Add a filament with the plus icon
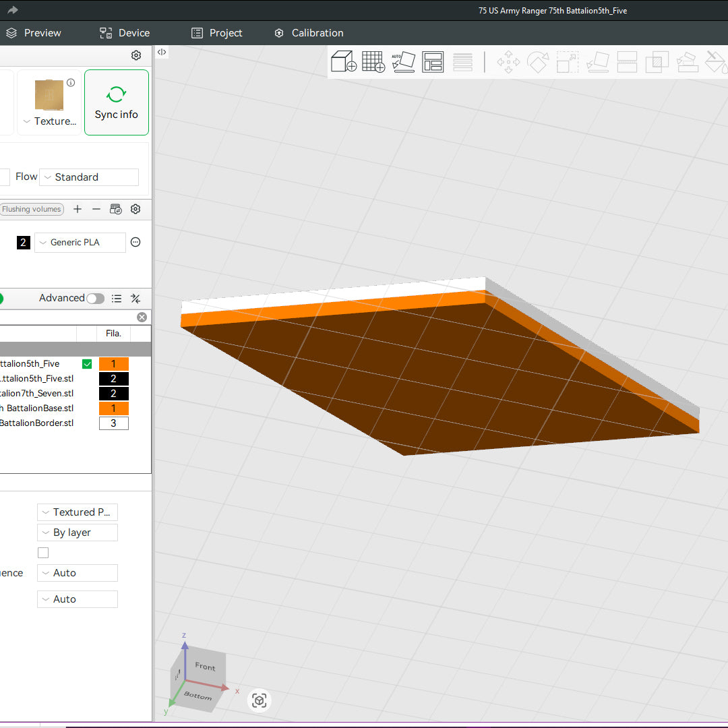The width and height of the screenshot is (728, 728). 78,209
